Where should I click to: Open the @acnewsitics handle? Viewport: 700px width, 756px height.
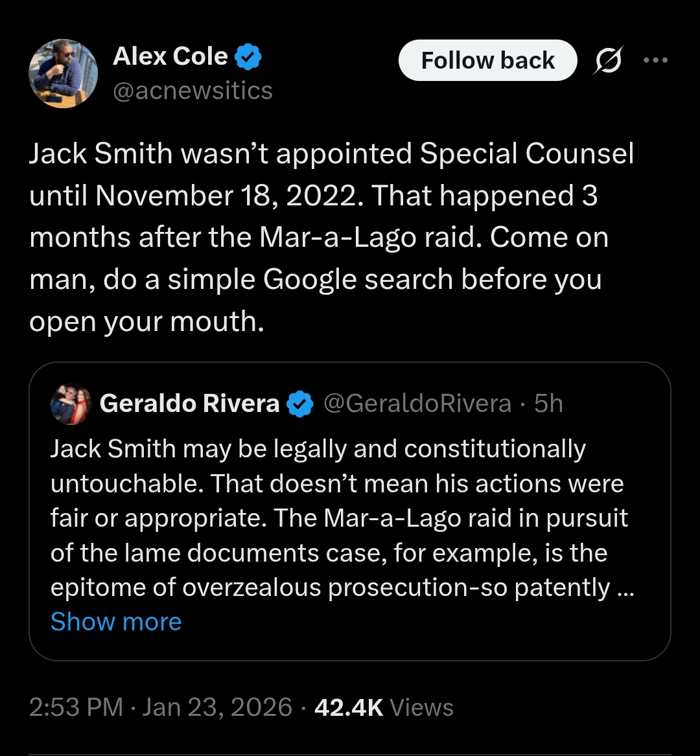192,91
